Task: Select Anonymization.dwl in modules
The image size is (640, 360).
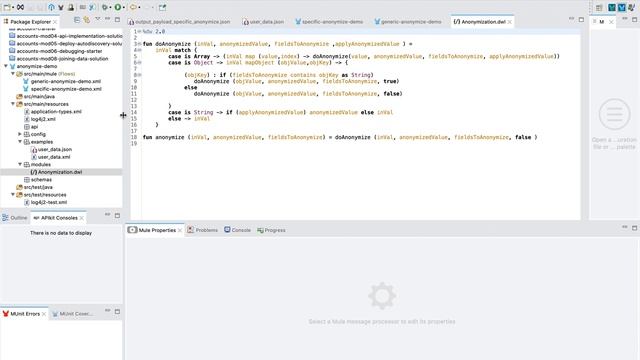Action: [60, 172]
